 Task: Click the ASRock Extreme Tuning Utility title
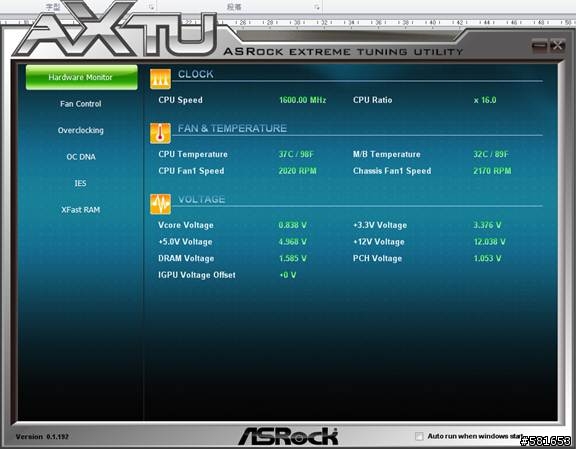[343, 52]
